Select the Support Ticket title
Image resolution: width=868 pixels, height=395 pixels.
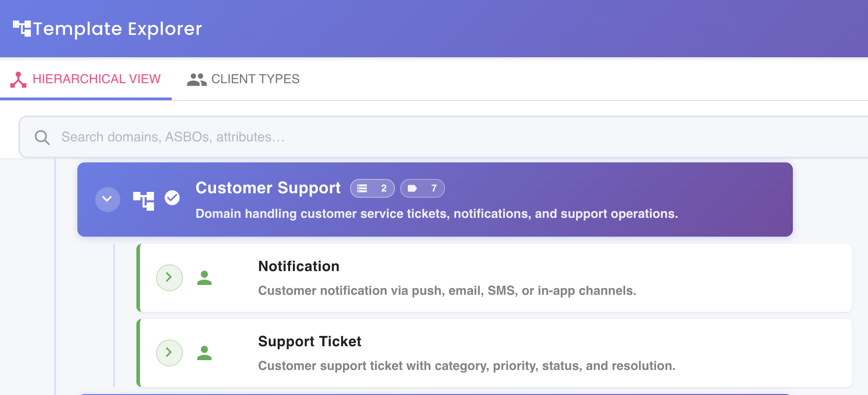point(310,341)
